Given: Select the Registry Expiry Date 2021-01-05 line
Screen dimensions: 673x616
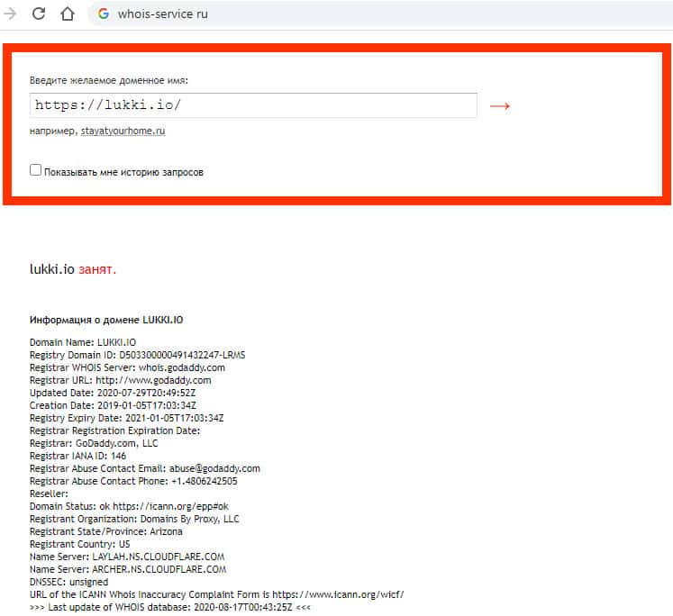Looking at the screenshot, I should tap(127, 418).
